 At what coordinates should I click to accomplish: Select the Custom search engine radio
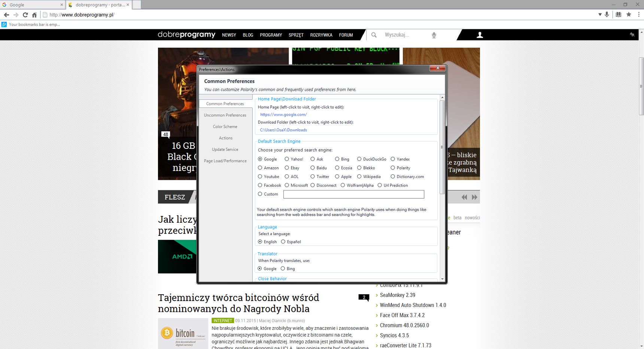coord(268,194)
